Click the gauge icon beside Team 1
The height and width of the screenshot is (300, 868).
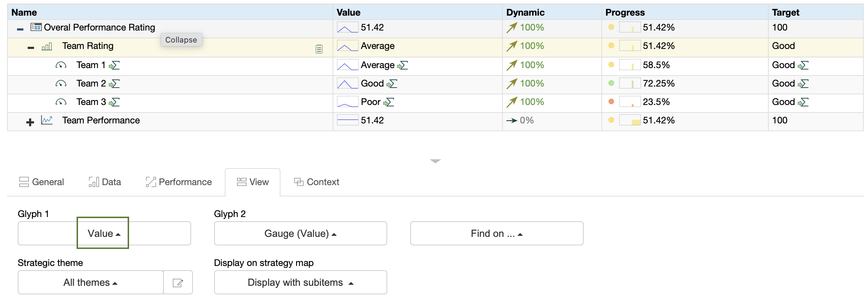tap(61, 65)
